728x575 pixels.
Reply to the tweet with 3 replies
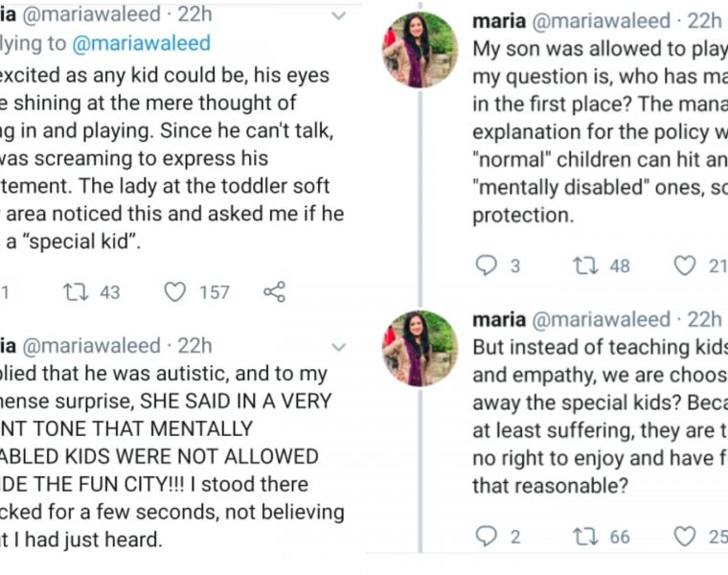click(487, 265)
